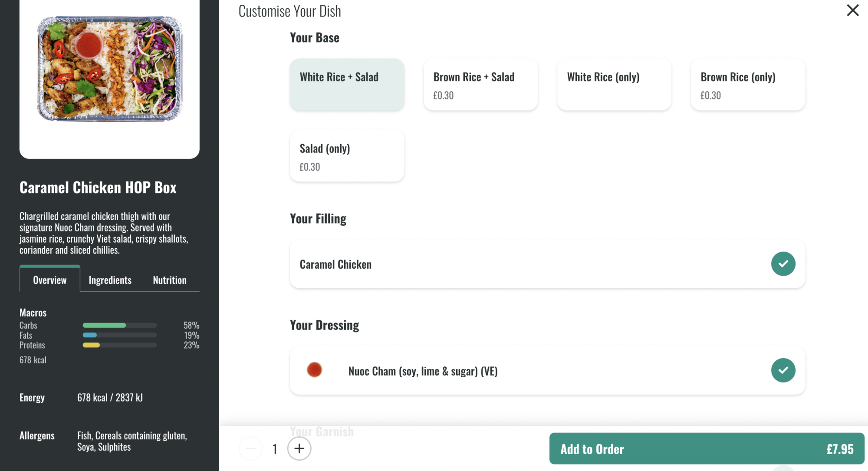Click the Caramel Chicken checkmark icon
Image resolution: width=868 pixels, height=471 pixels.
(783, 263)
